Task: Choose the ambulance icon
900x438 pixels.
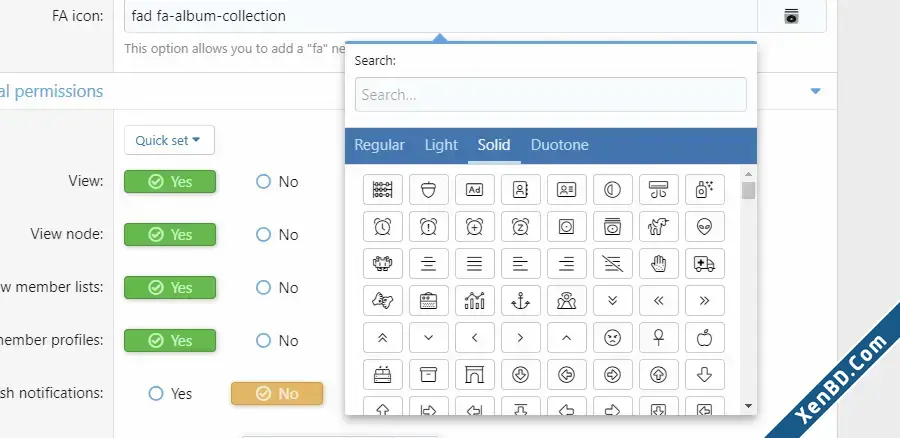Action: pyautogui.click(x=704, y=263)
